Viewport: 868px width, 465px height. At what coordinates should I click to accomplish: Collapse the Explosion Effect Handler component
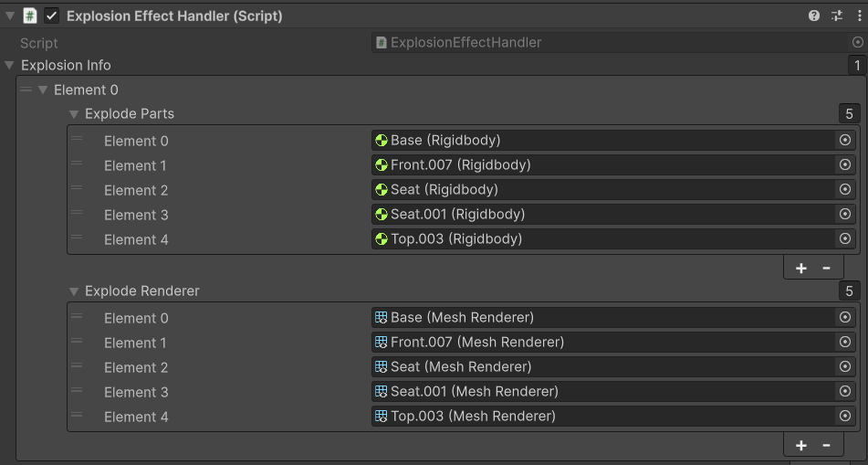point(10,16)
